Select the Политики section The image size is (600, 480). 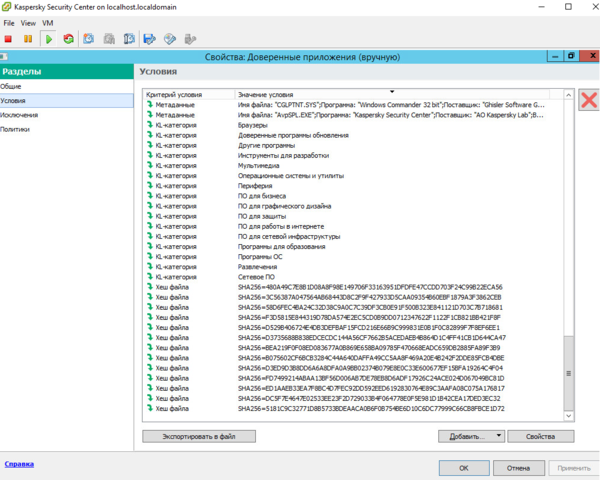pos(15,129)
